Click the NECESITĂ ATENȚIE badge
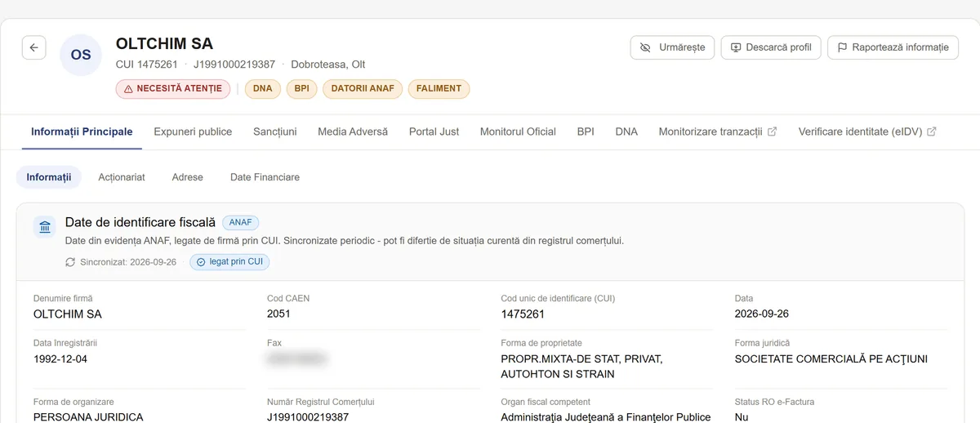Screen dimensions: 980x423 172,89
